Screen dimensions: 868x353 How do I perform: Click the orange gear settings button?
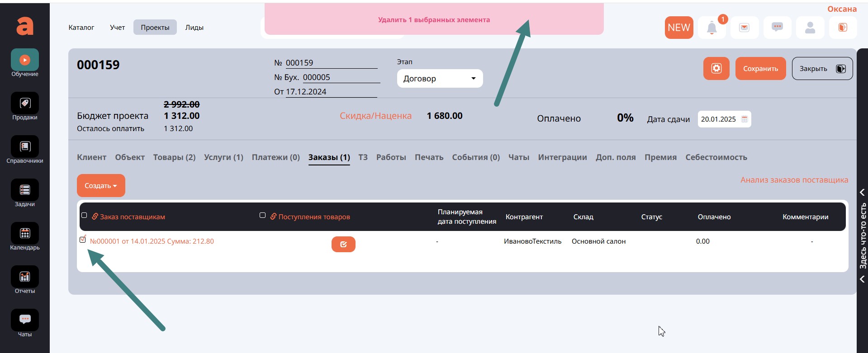click(716, 69)
